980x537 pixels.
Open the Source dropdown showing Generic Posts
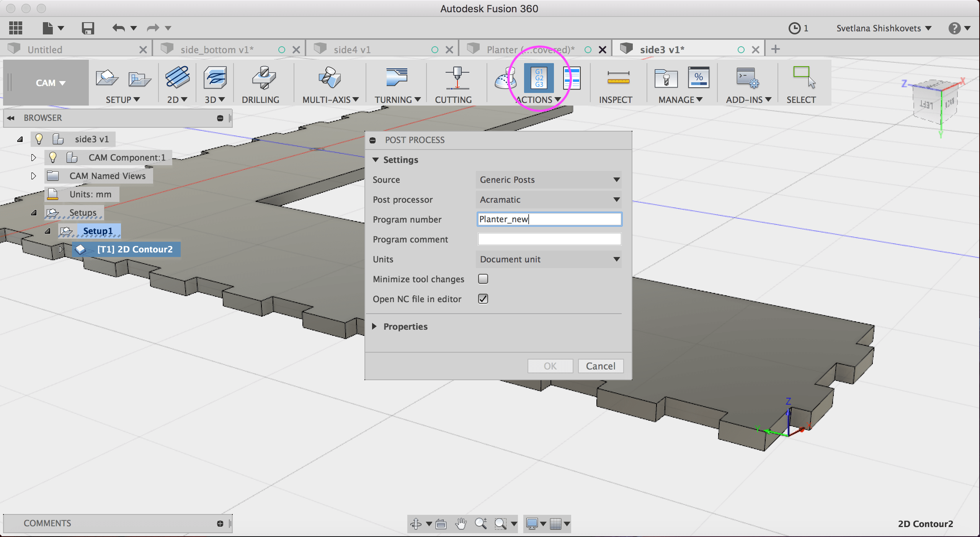coord(549,180)
